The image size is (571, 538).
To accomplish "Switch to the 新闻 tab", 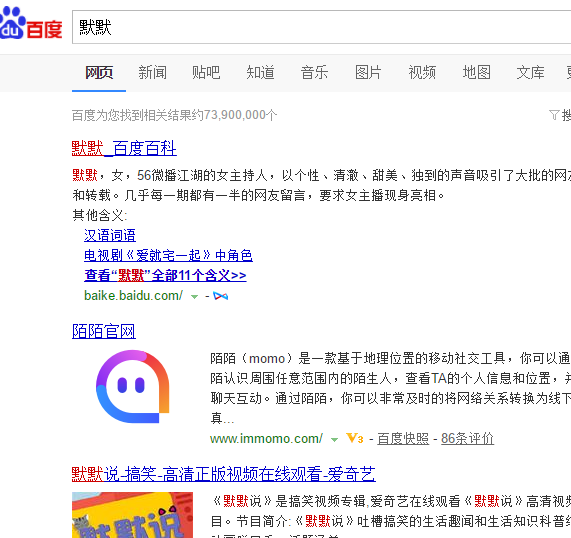I will [153, 72].
